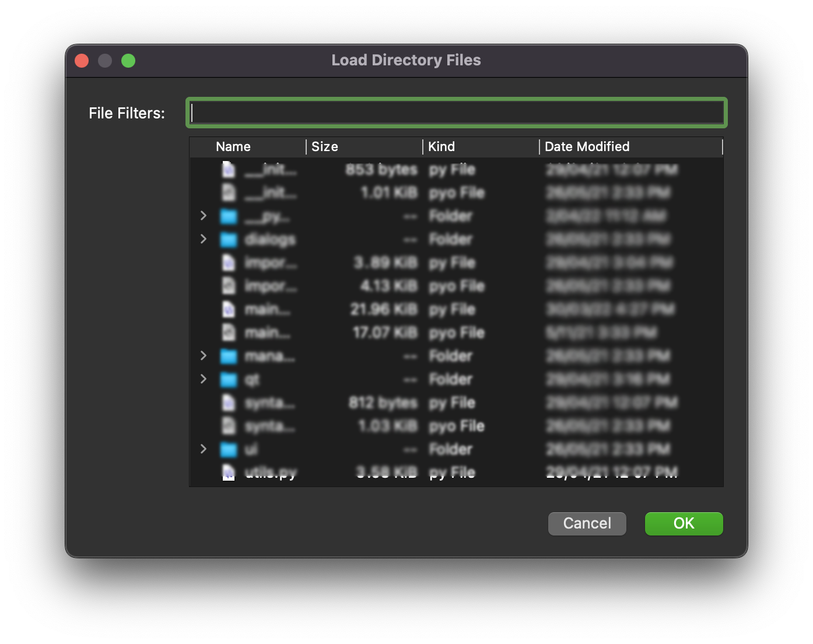Image resolution: width=813 pixels, height=644 pixels.
Task: Click the '1.03 KiB' size cell
Action: click(x=388, y=426)
